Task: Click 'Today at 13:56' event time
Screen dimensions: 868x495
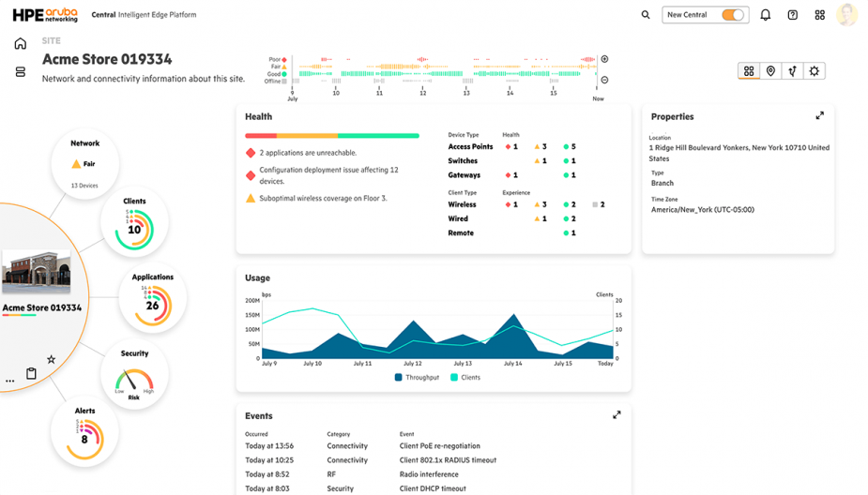Action: point(269,445)
